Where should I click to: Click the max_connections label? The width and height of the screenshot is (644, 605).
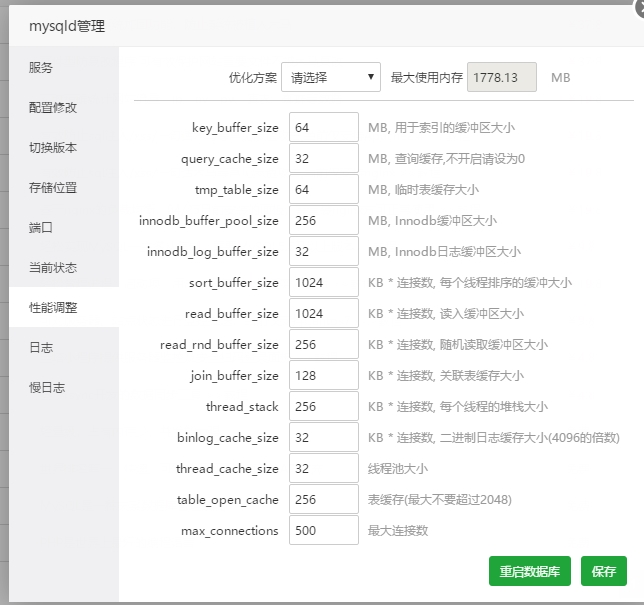point(230,531)
